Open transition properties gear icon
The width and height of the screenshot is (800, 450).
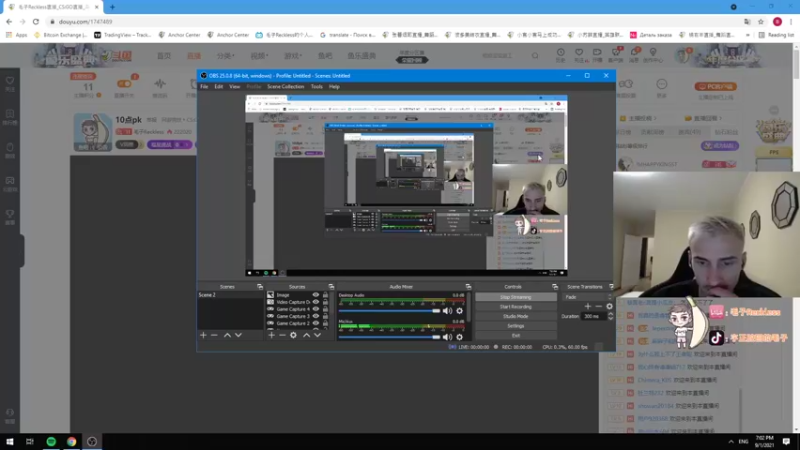point(609,306)
